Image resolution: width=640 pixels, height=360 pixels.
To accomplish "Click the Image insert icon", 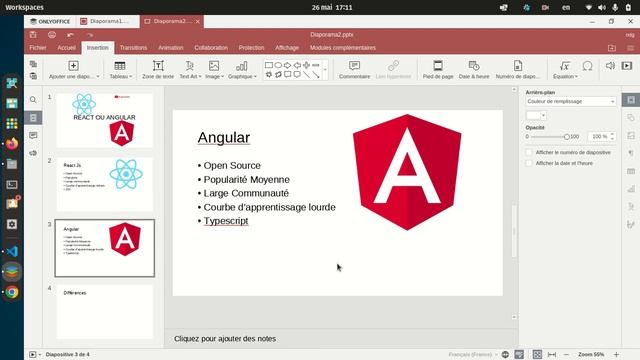I will [214, 65].
